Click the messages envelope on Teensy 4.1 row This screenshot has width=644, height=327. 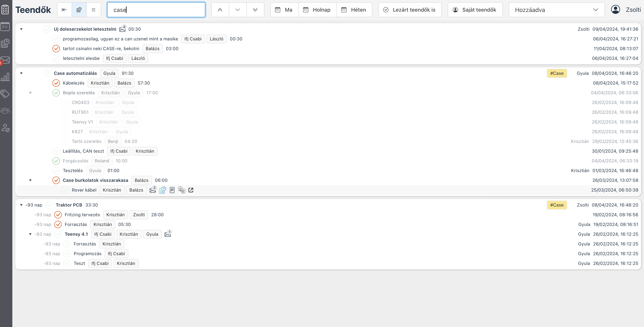click(168, 234)
